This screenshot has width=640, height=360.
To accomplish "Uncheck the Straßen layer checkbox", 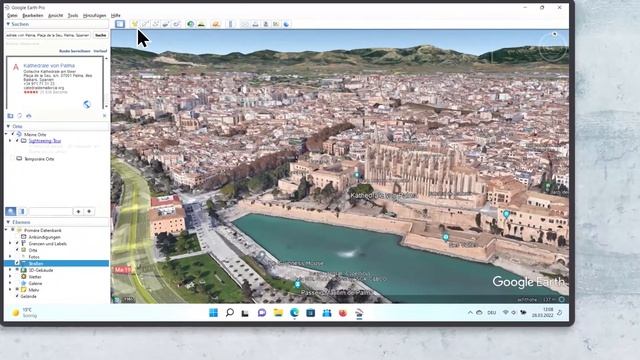I will [x=18, y=263].
